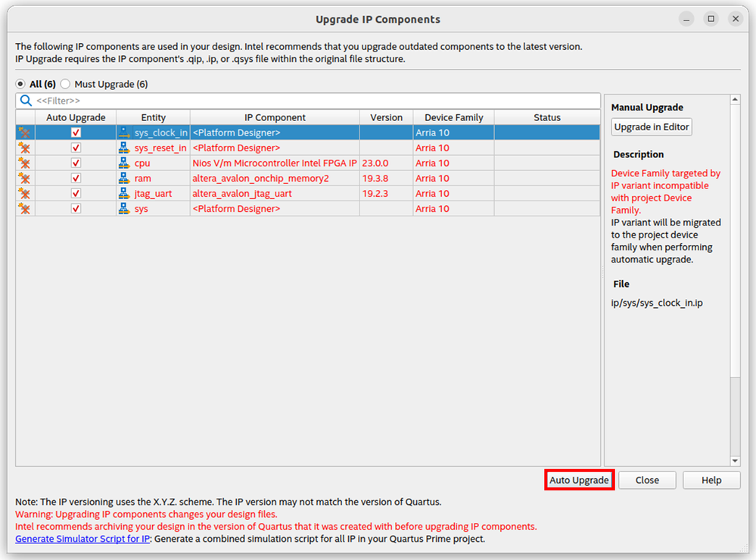Click the IP entity icon beside jtag_uart
The image size is (756, 560).
pos(124,194)
